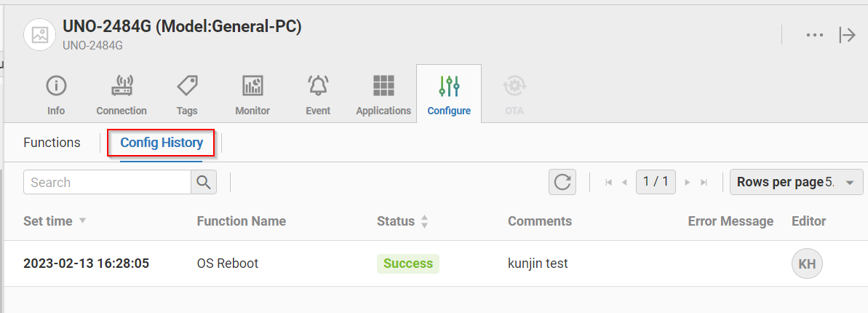Click the search magnifier button
868x313 pixels.
[x=204, y=182]
